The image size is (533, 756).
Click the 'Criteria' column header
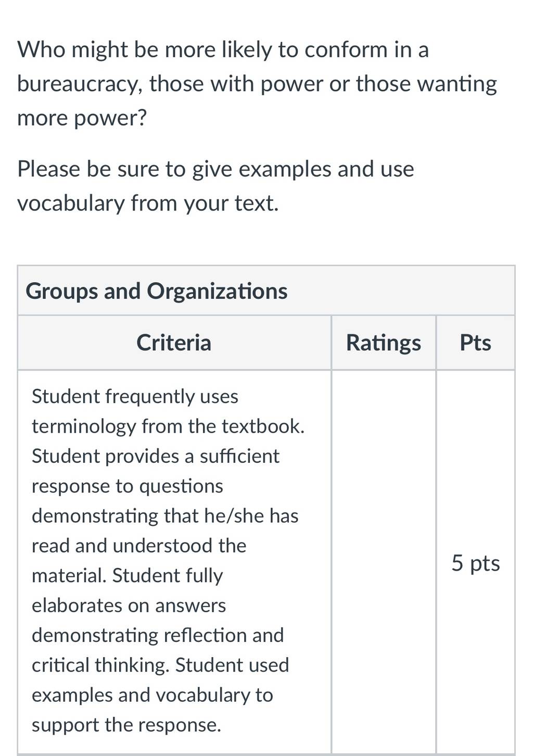[x=174, y=343]
